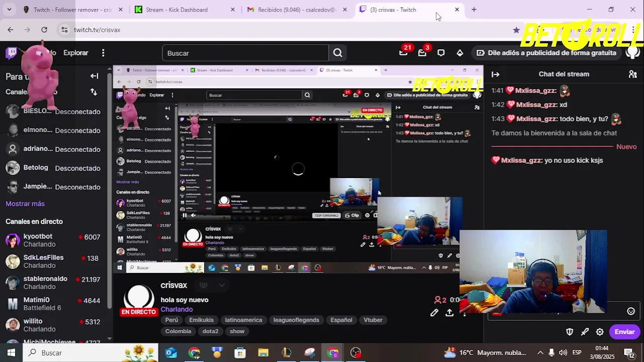
Task: Open live channel SdkLesFilles
Action: click(53, 261)
